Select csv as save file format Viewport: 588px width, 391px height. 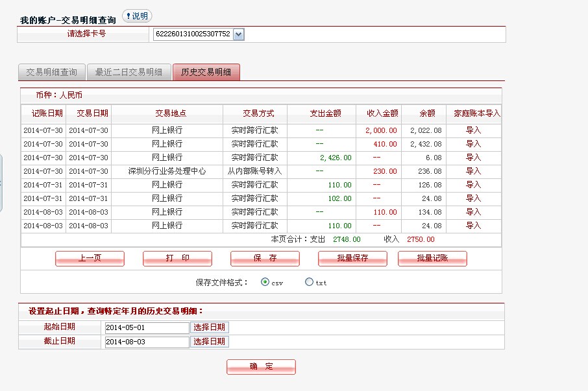pyautogui.click(x=265, y=282)
